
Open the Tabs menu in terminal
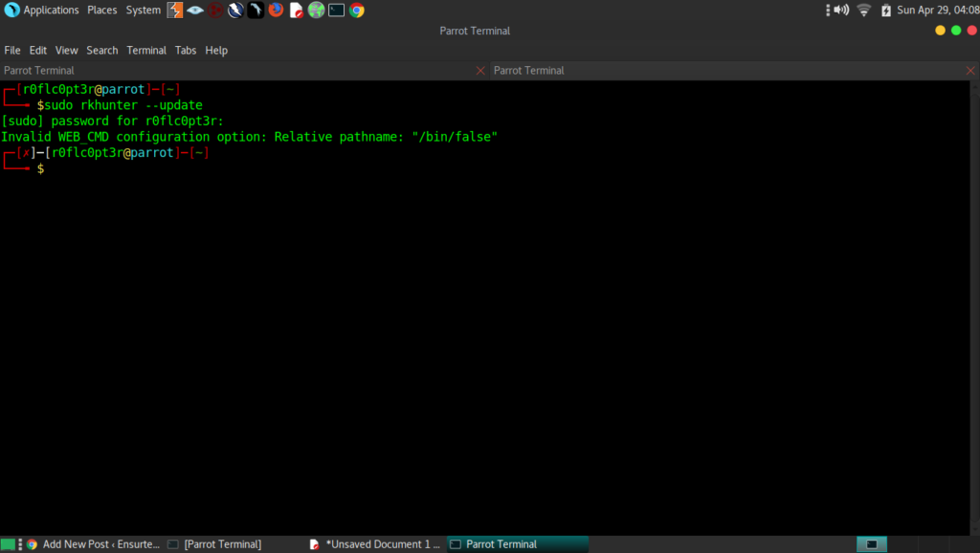pos(186,50)
